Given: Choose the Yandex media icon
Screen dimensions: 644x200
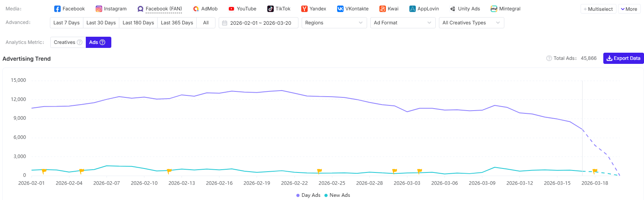Looking at the screenshot, I should pos(304,9).
